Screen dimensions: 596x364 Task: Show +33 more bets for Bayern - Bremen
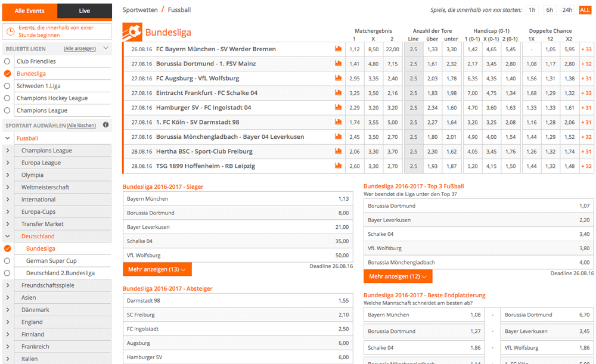(586, 49)
